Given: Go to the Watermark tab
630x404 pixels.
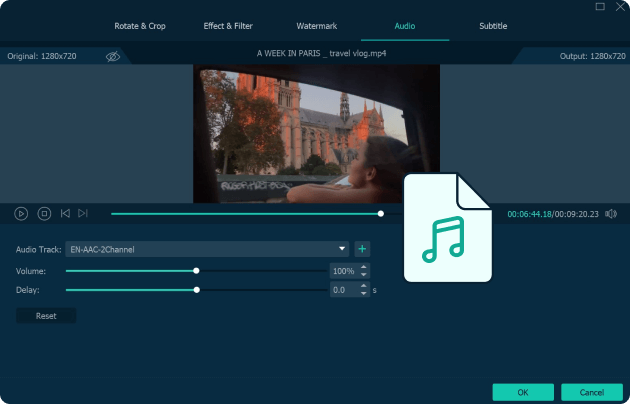Looking at the screenshot, I should [317, 26].
